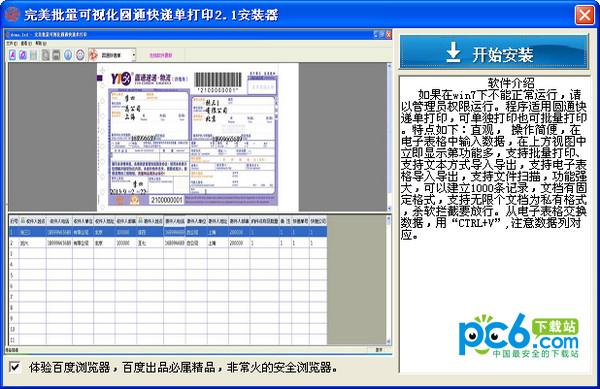Click the waybill view vertical scrollbar
Screen dimensions: 600x389
(389, 137)
